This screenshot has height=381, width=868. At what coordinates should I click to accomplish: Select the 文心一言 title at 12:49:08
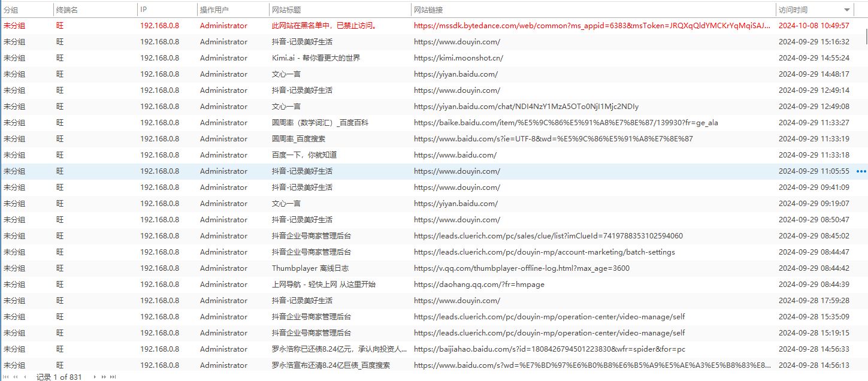pos(286,107)
